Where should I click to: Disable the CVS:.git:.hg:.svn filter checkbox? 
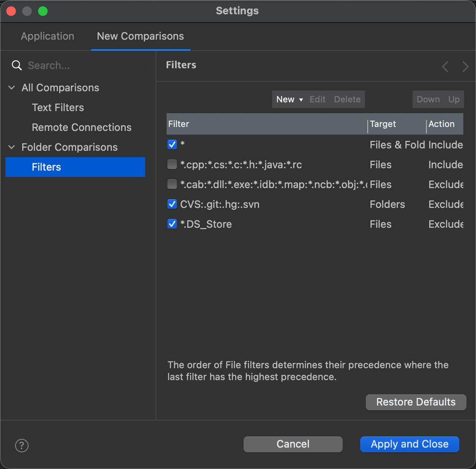coord(172,204)
